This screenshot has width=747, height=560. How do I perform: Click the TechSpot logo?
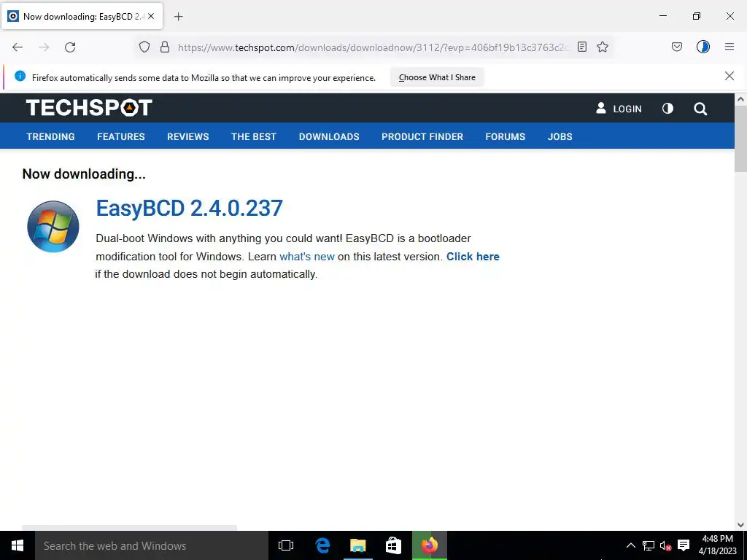click(89, 108)
